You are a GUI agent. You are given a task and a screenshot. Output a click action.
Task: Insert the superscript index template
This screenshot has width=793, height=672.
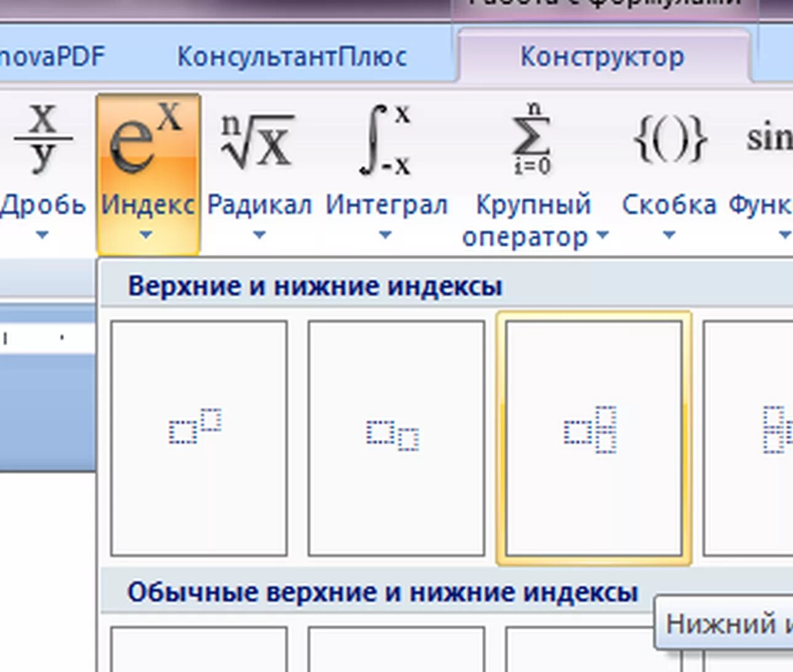(199, 438)
